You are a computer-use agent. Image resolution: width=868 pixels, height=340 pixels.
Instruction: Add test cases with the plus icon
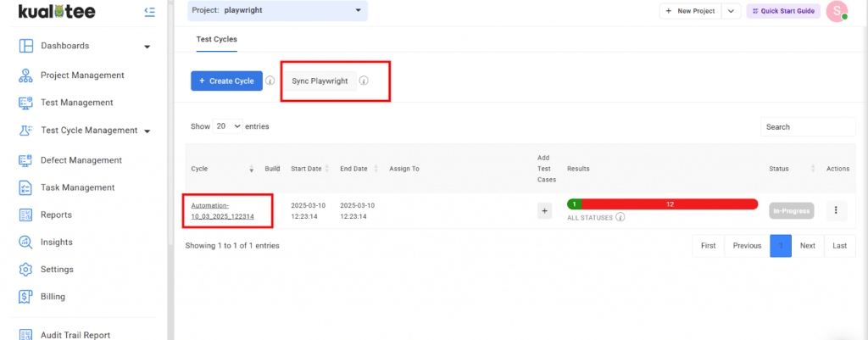pyautogui.click(x=544, y=210)
